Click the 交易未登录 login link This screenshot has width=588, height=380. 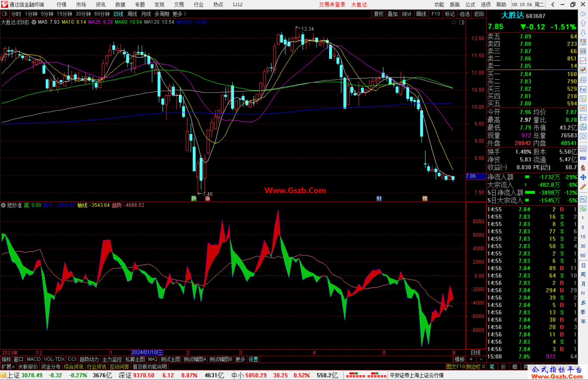coord(332,4)
